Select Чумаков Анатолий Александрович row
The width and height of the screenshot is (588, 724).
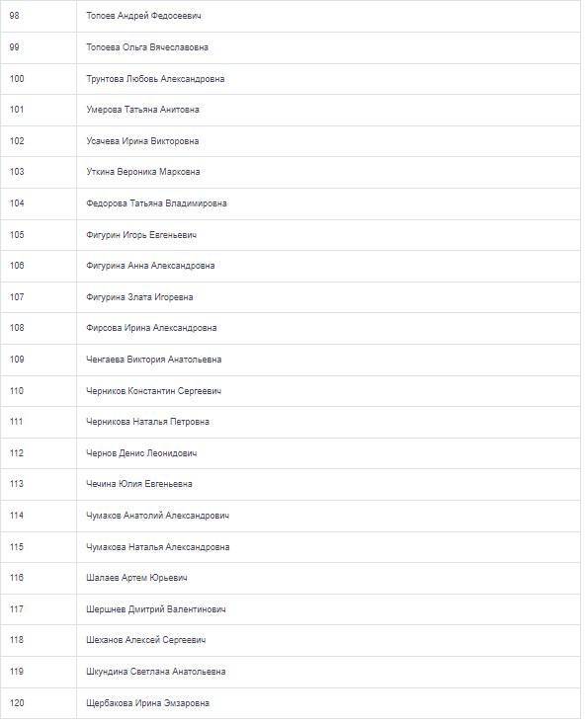point(291,516)
